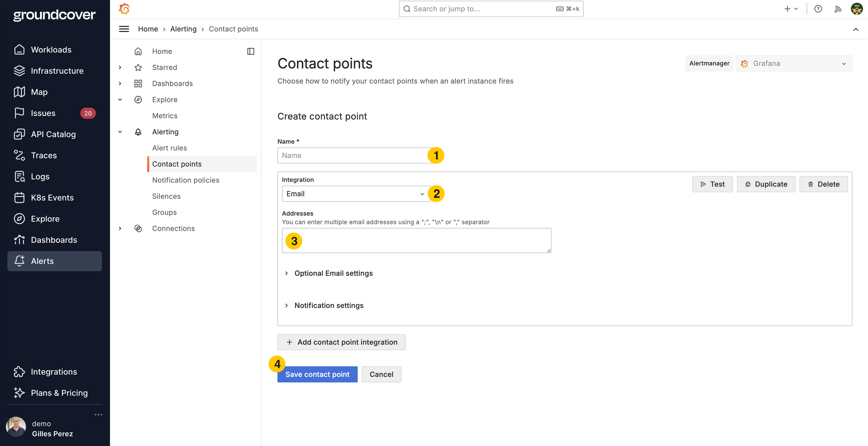Go to Notification policies
Viewport: 868px width, 446px height.
pos(186,180)
